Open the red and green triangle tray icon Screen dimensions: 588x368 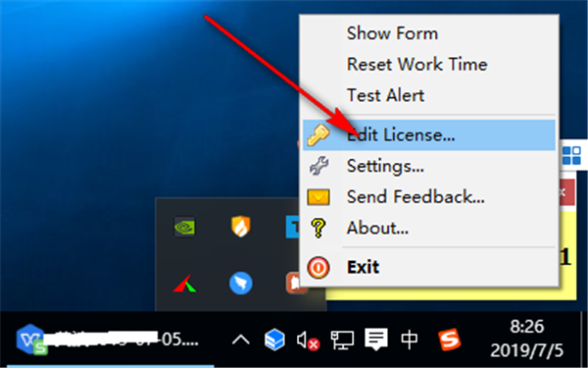pyautogui.click(x=184, y=284)
